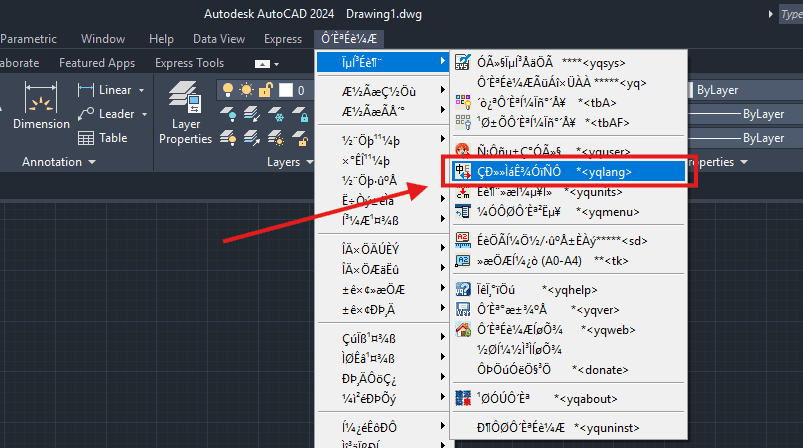Open the Window menu

(x=103, y=39)
